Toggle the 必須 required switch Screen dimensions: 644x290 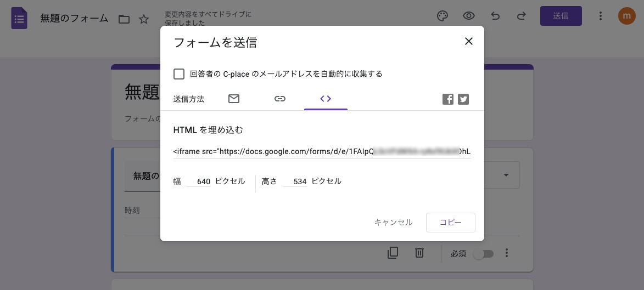tap(483, 253)
